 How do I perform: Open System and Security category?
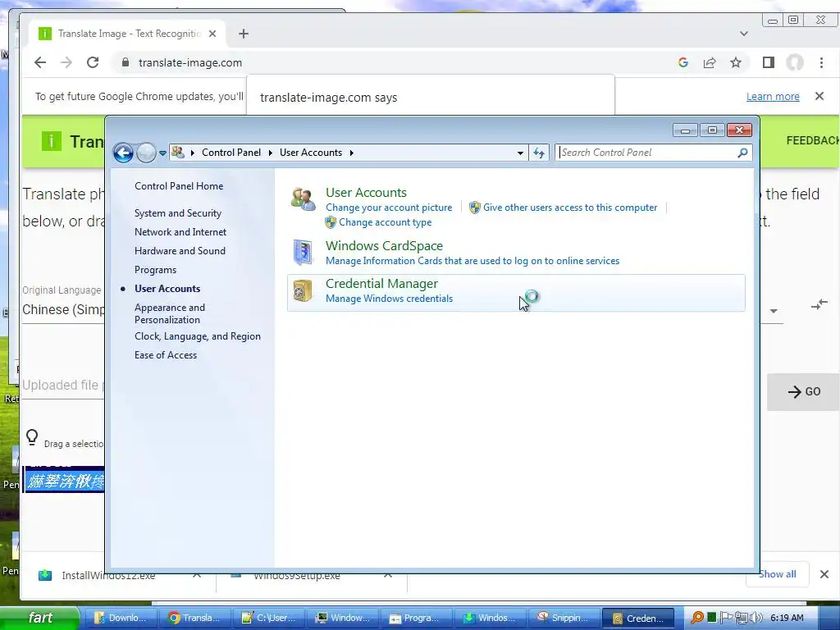(178, 213)
